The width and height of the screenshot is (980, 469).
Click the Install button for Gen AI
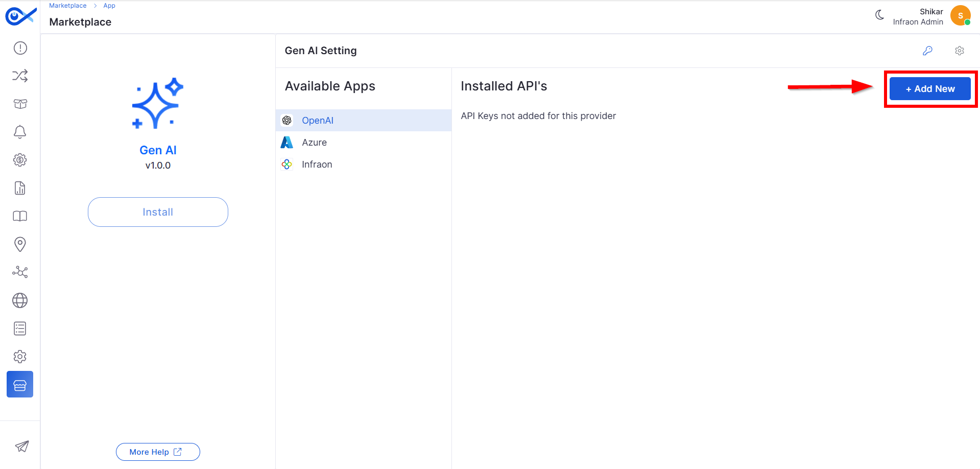(158, 212)
